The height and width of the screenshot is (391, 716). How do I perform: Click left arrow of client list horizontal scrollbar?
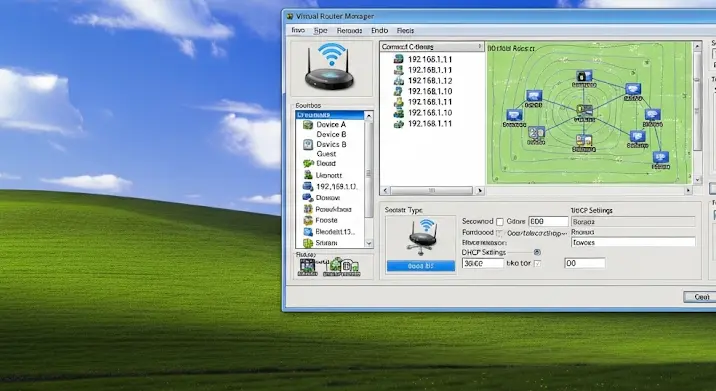pyautogui.click(x=385, y=190)
